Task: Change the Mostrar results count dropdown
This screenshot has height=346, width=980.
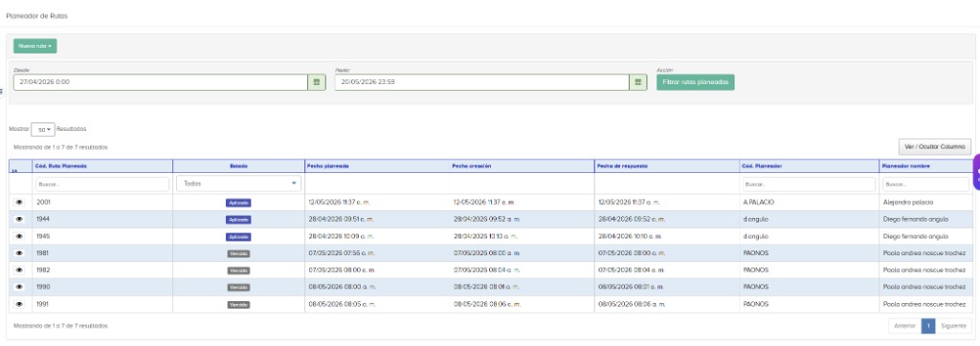Action: click(x=43, y=129)
